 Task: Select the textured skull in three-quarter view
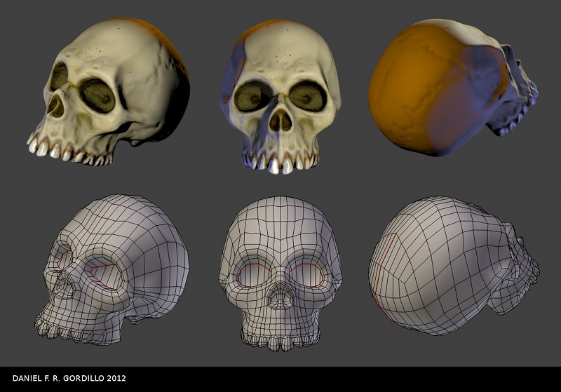[x=108, y=92]
